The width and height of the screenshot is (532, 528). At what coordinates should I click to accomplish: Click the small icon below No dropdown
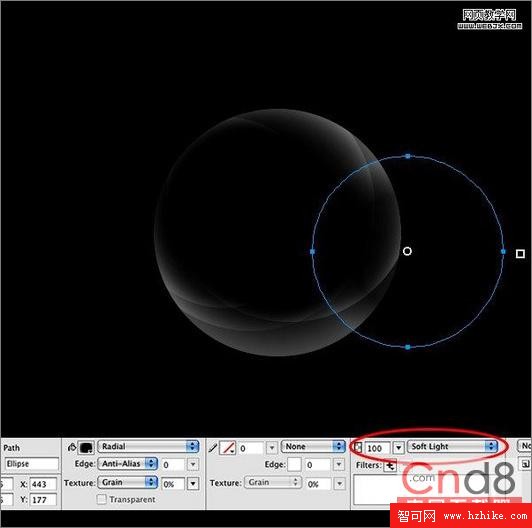[525, 464]
